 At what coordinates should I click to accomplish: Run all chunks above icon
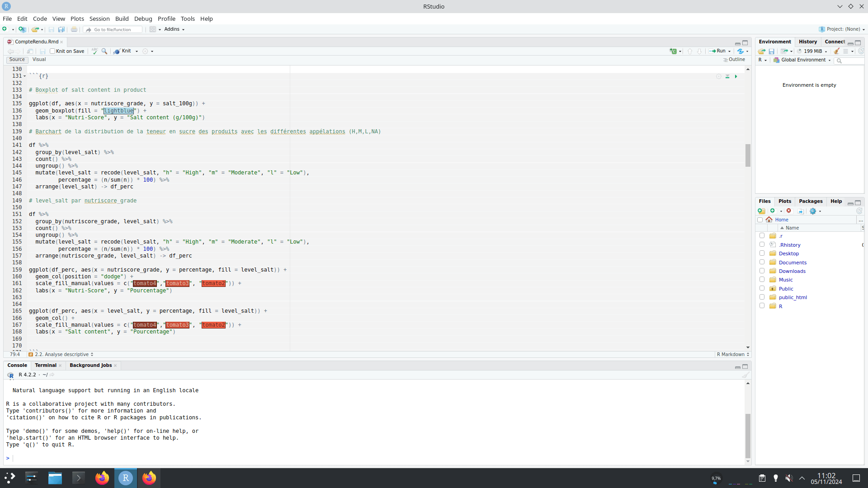(727, 77)
